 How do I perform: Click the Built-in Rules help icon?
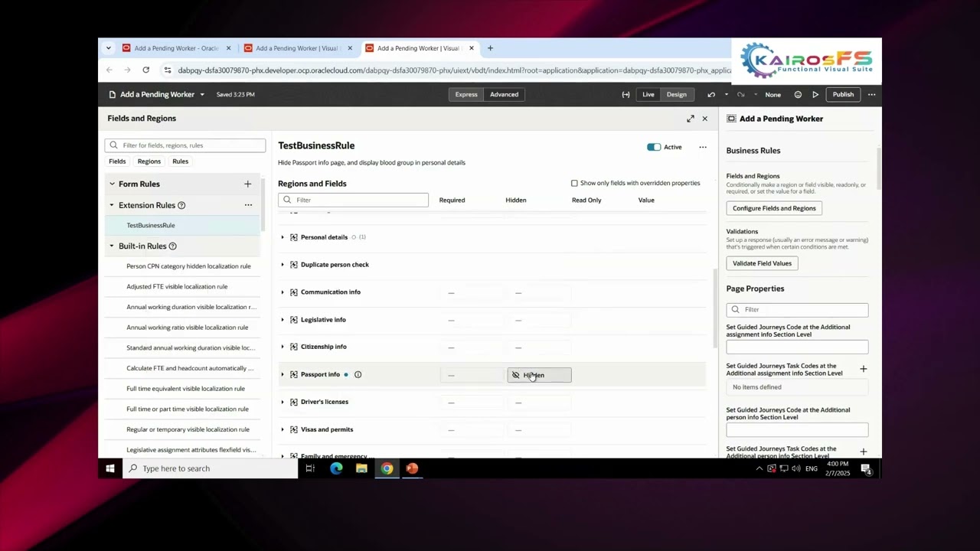click(172, 246)
